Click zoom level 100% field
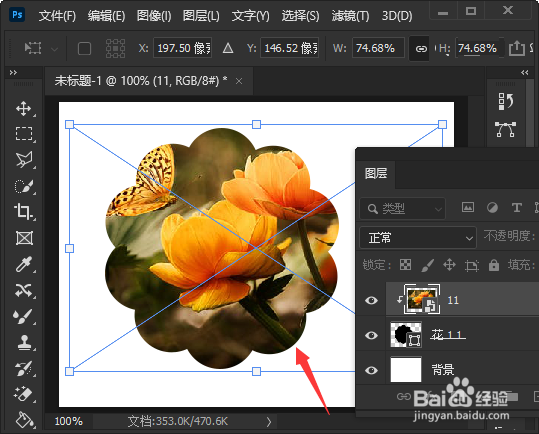539x434 pixels. 68,421
